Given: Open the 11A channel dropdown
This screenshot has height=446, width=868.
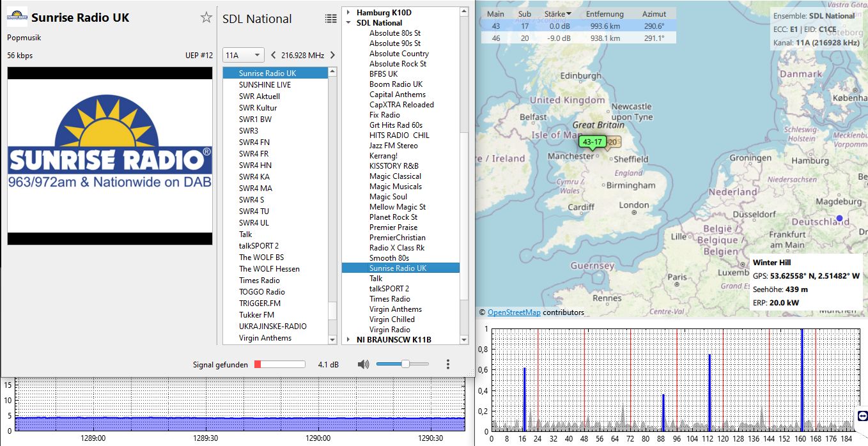Looking at the screenshot, I should pos(243,56).
